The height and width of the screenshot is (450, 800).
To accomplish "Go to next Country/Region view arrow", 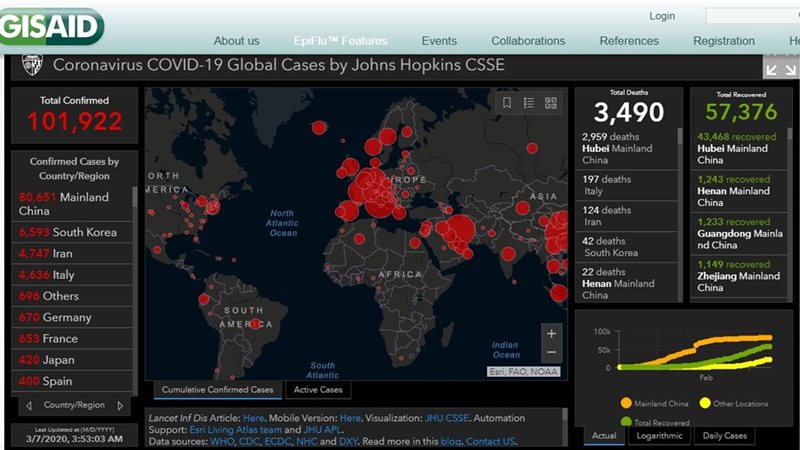I will pyautogui.click(x=120, y=406).
